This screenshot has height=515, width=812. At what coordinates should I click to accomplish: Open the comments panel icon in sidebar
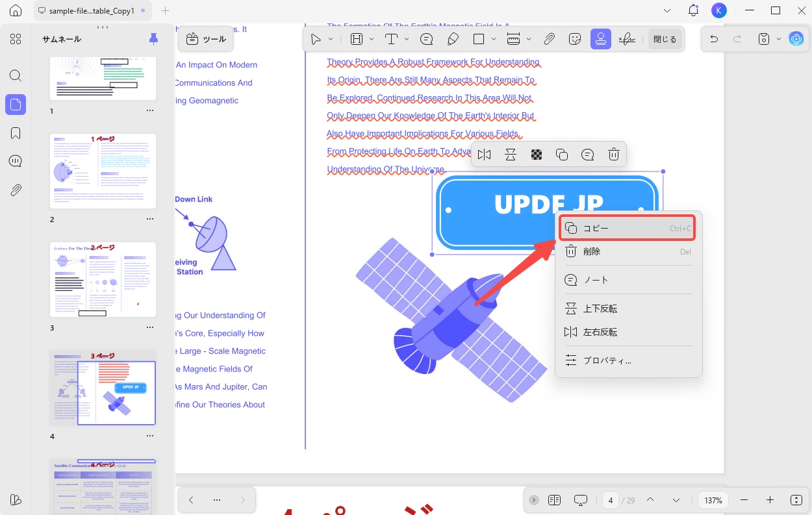[16, 161]
